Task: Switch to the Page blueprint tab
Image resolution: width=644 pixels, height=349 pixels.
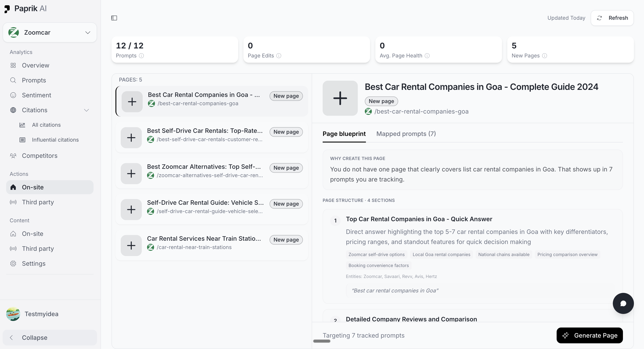Action: [x=344, y=134]
